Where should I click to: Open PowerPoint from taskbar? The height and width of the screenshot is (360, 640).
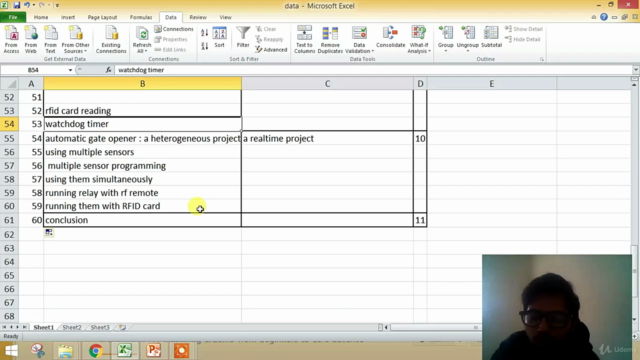pos(153,351)
